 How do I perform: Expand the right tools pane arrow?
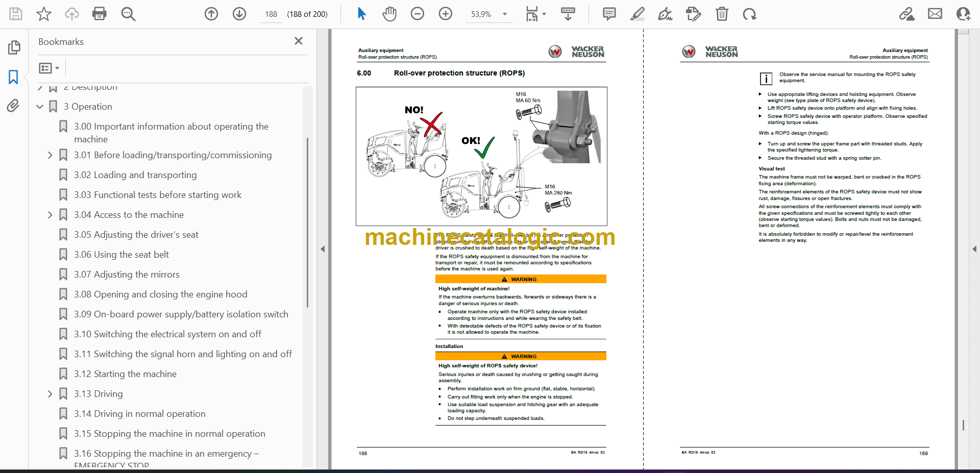coord(974,249)
